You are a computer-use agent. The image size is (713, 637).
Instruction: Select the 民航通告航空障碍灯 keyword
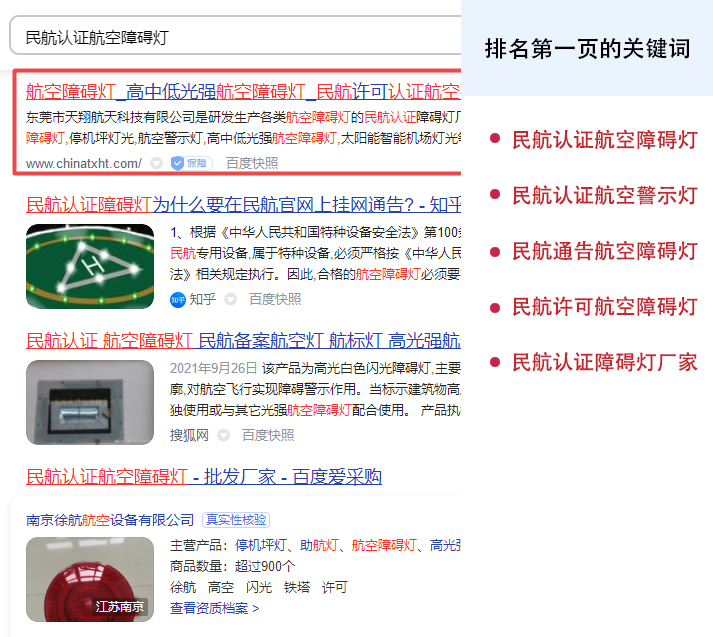[605, 251]
